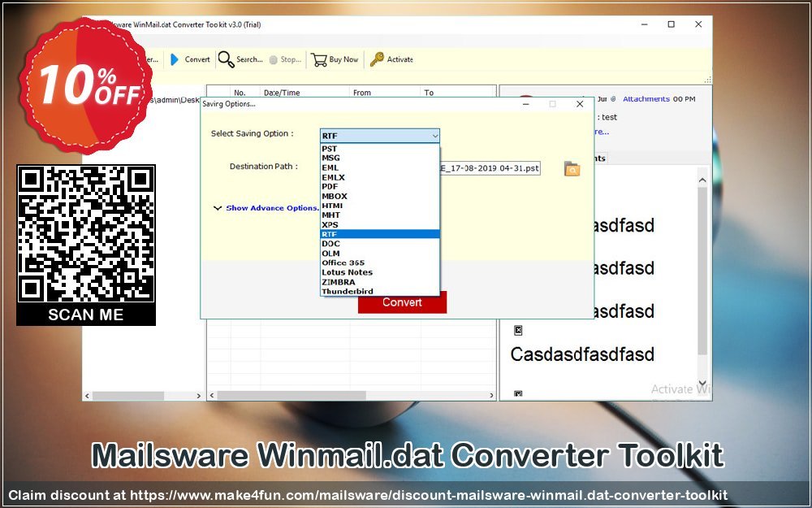This screenshot has width=812, height=508.
Task: Select Lotus Notes saving option
Action: [379, 272]
